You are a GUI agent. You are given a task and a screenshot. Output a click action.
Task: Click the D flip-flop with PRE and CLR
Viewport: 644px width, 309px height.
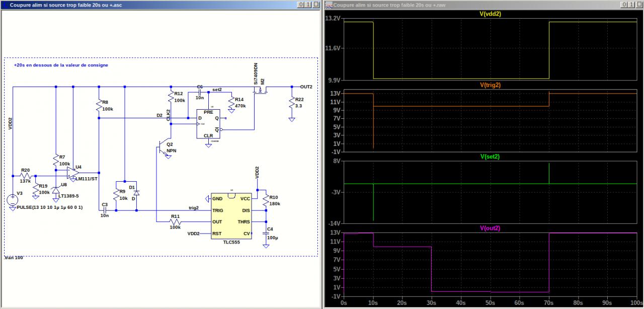coord(208,124)
